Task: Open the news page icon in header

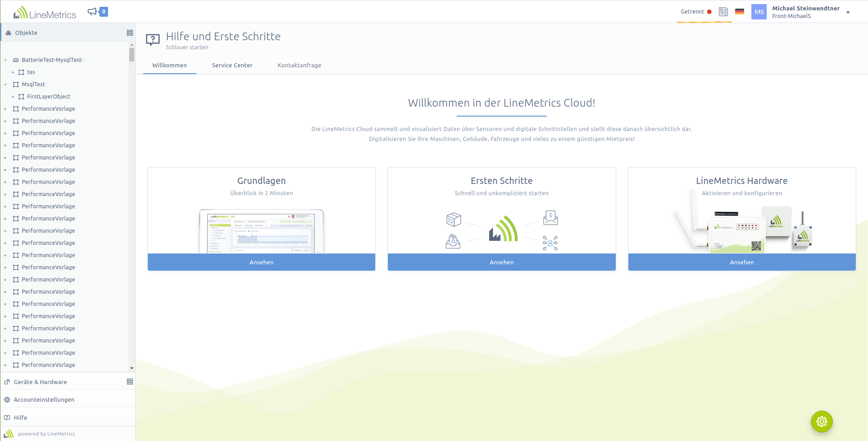Action: click(723, 12)
